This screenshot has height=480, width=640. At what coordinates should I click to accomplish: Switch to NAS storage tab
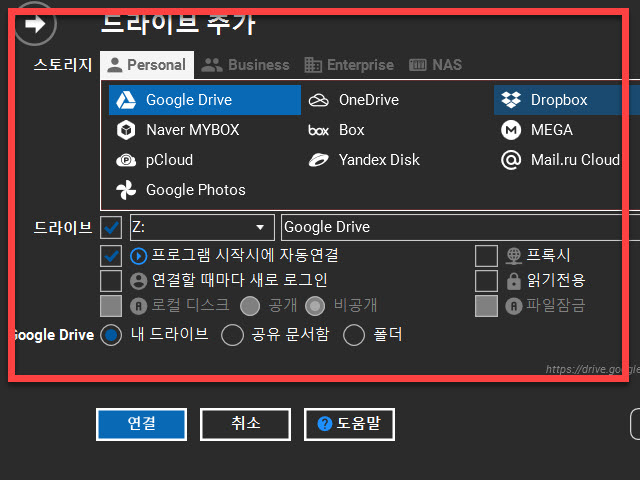[435, 65]
